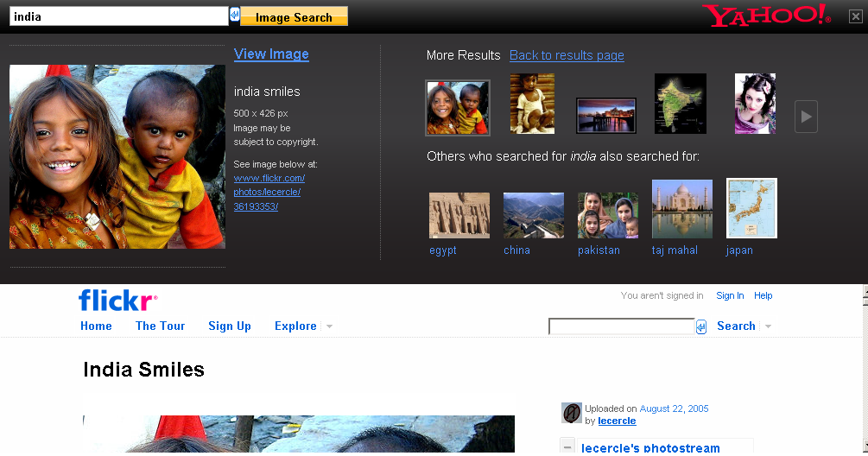Open the taj mahal related search thumbnail

(x=681, y=209)
